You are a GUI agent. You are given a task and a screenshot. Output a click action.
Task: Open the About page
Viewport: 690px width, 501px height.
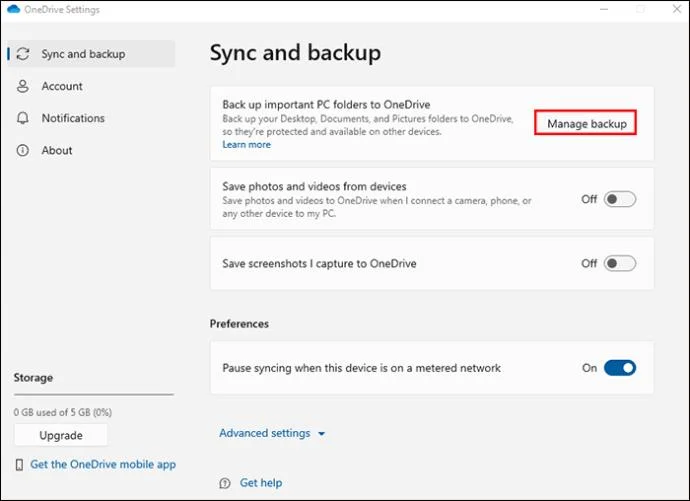point(91,150)
